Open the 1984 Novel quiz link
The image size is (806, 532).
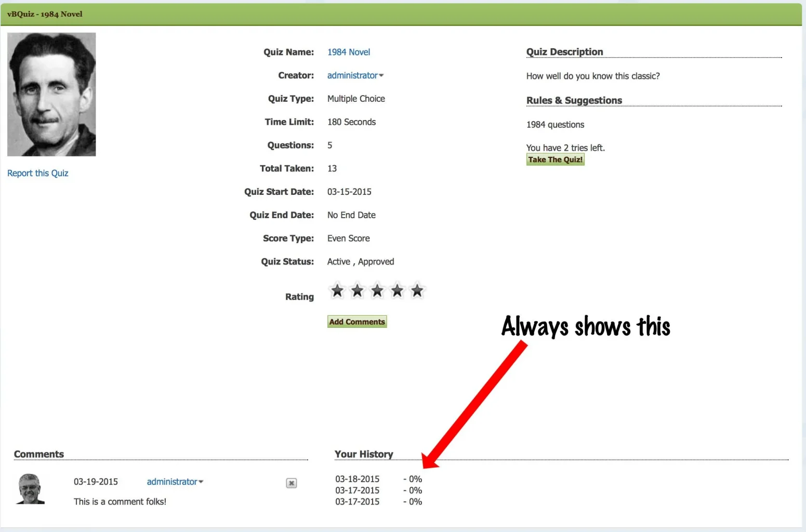point(349,52)
